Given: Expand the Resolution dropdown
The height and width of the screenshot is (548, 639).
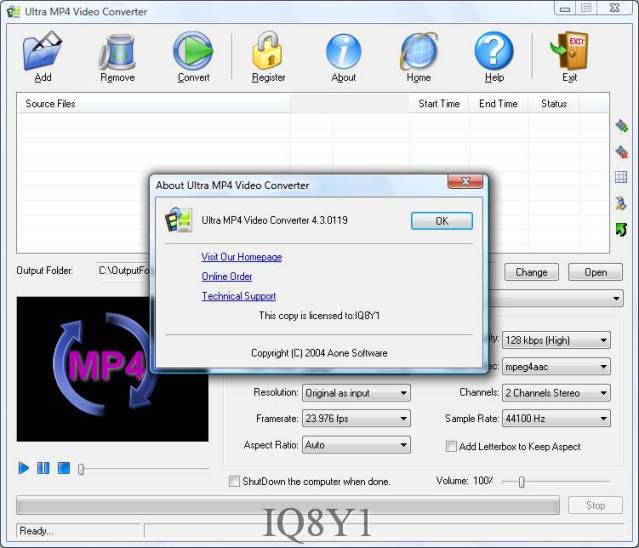Looking at the screenshot, I should click(356, 393).
